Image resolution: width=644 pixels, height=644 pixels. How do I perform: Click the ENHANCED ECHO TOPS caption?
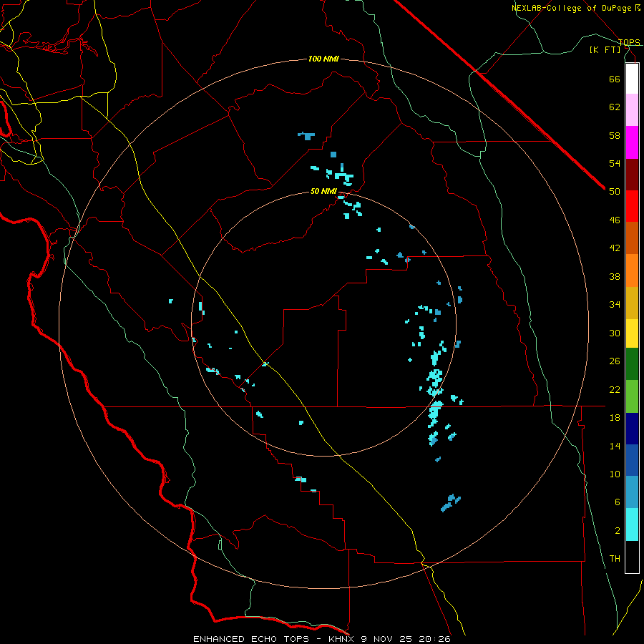[x=251, y=639]
